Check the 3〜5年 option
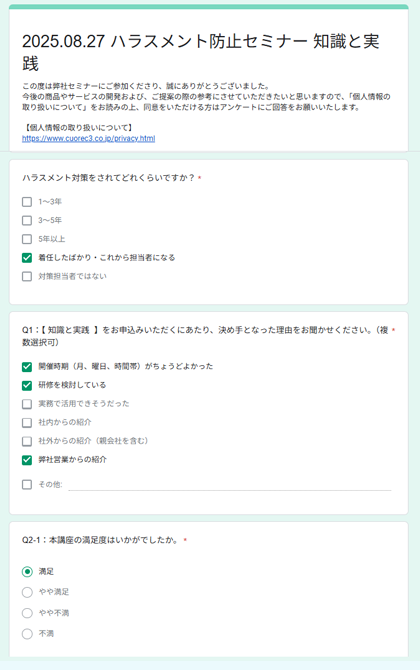Viewport: 420px width, 670px height. (x=27, y=220)
